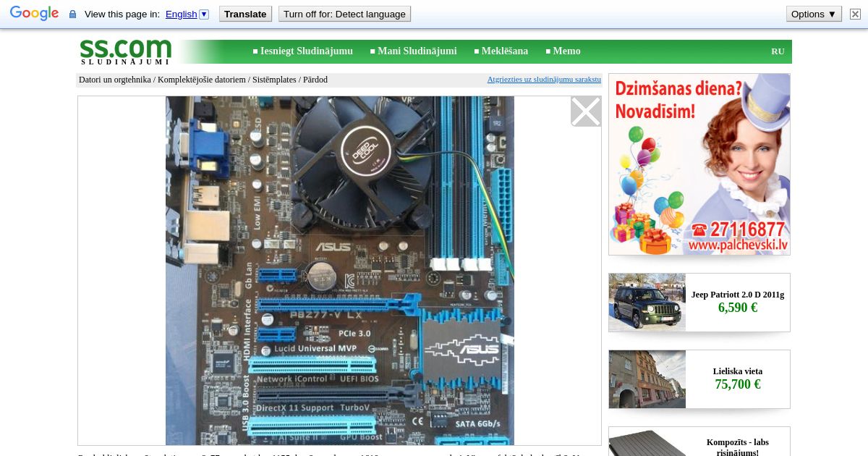Viewport: 868px width, 456px height.
Task: Switch site language to RU
Action: tap(778, 51)
